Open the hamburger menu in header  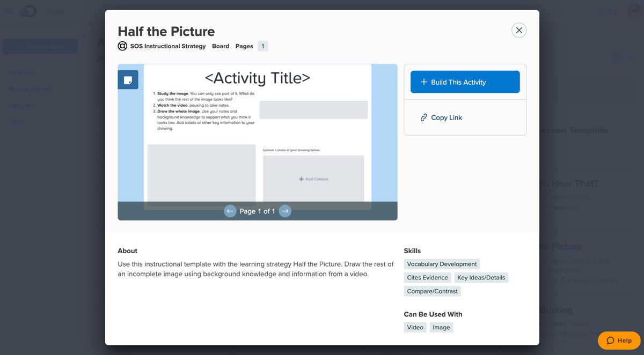point(9,11)
